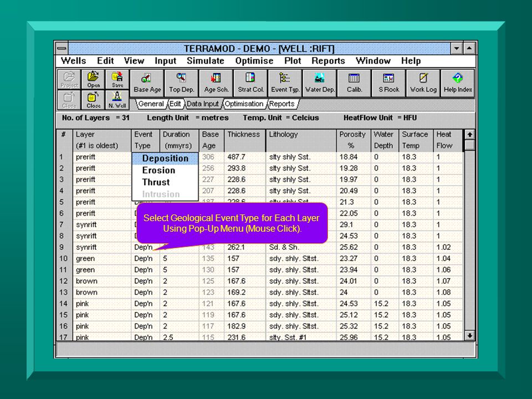
Task: Click the Event Type cell for row 10
Action: click(145, 259)
